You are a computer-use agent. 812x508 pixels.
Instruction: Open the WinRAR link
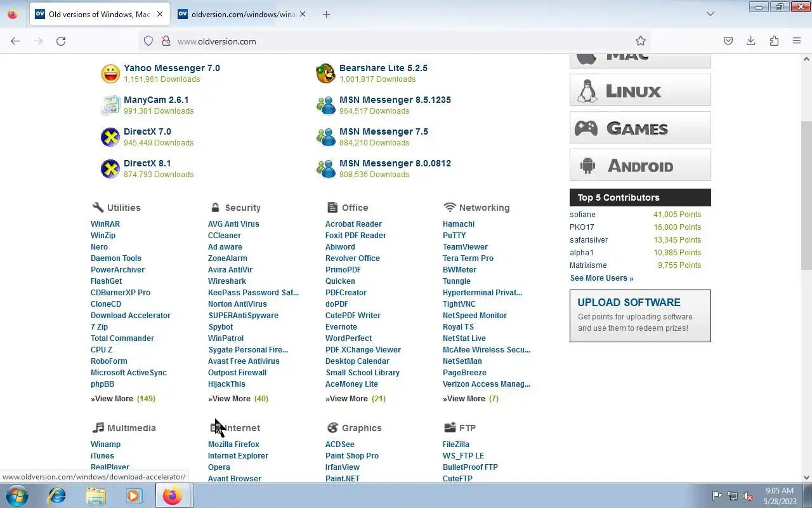105,224
